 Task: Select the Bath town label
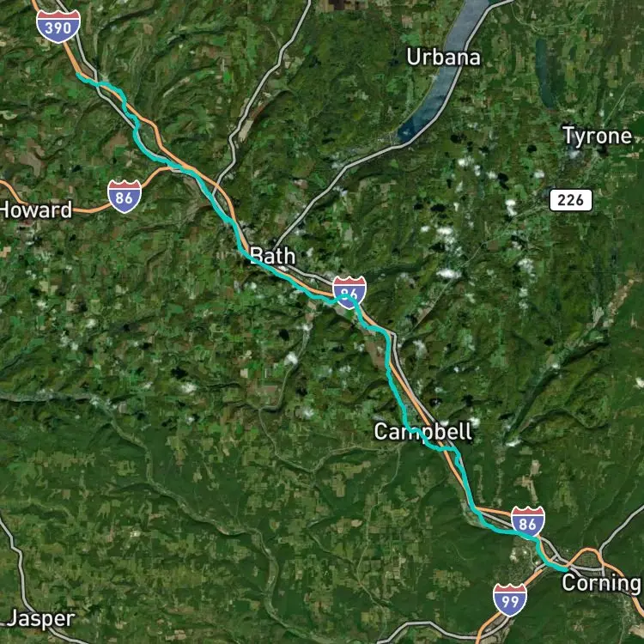click(x=273, y=256)
